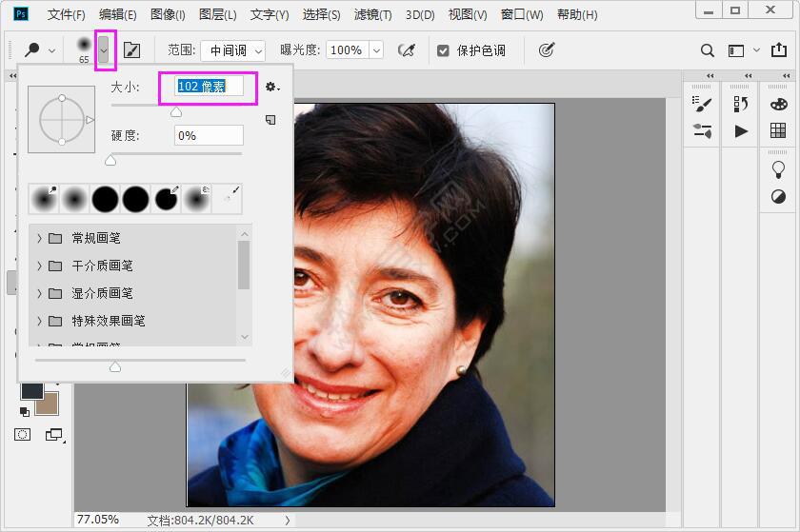Open the swatches grid panel icon
This screenshot has width=800, height=532.
click(x=778, y=130)
